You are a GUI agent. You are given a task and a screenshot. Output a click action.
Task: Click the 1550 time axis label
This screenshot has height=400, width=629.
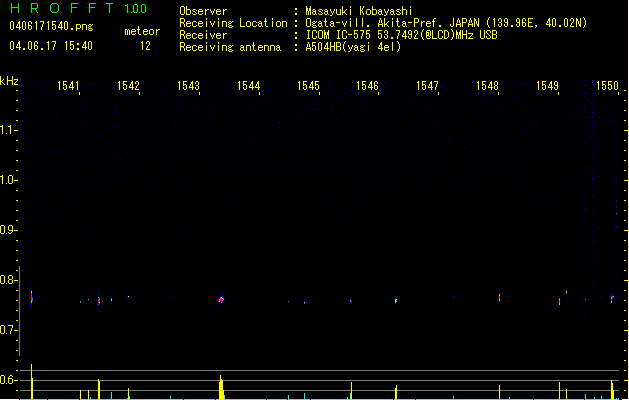tap(608, 86)
